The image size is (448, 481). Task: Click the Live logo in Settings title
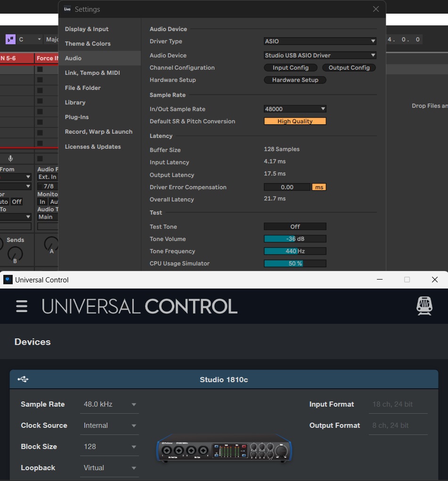coord(67,9)
